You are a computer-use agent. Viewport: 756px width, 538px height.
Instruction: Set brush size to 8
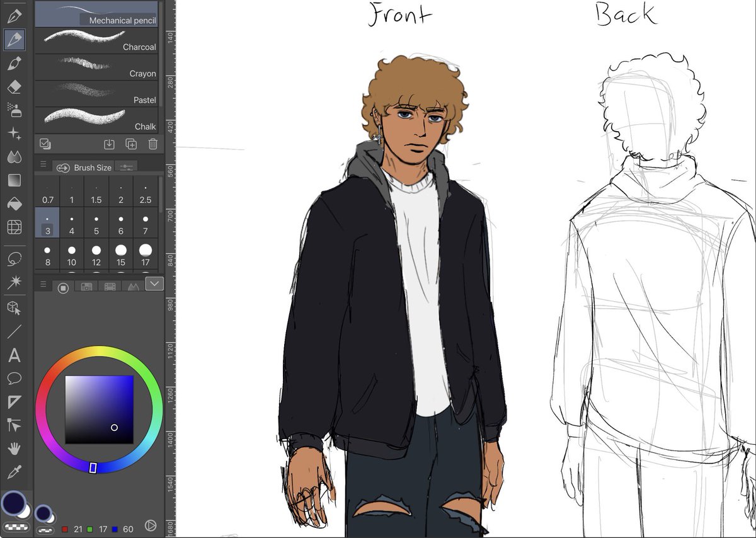point(47,255)
